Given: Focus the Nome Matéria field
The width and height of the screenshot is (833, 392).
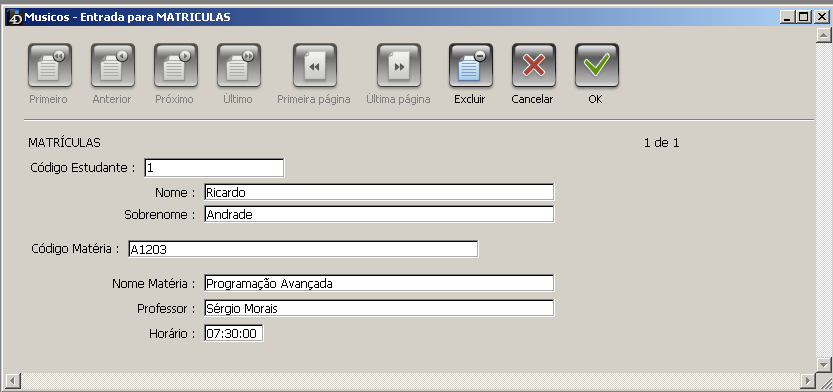Looking at the screenshot, I should coord(379,283).
